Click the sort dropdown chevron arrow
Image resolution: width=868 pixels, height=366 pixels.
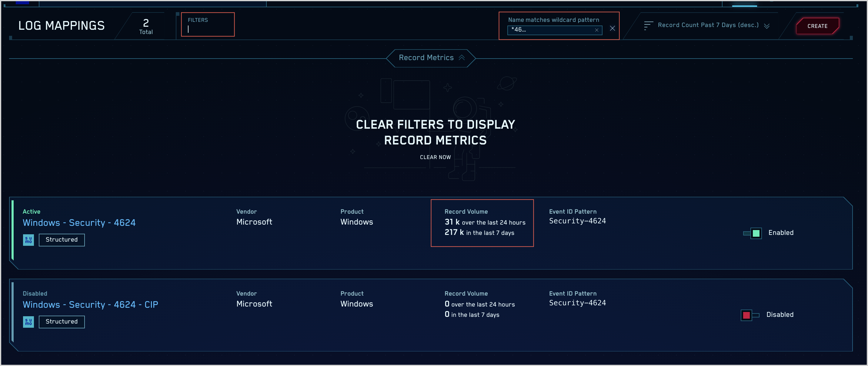[766, 26]
